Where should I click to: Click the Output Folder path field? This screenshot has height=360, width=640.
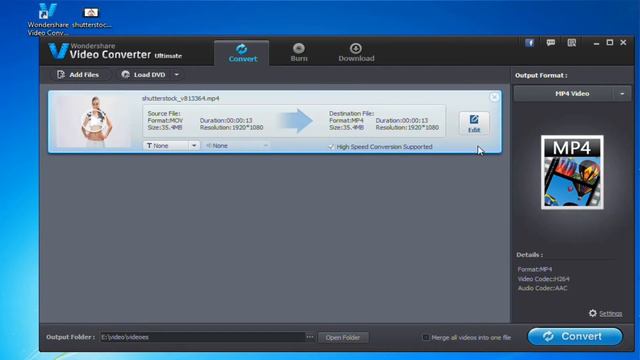coord(202,337)
